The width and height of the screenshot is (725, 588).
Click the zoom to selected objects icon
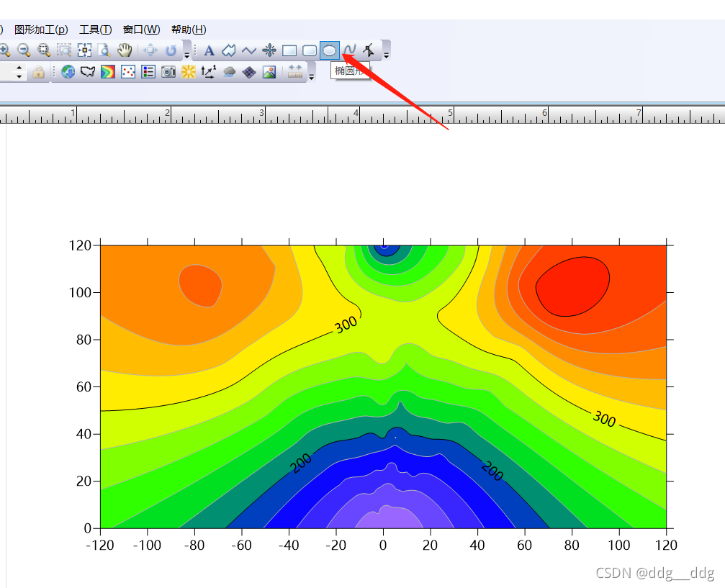[x=64, y=50]
